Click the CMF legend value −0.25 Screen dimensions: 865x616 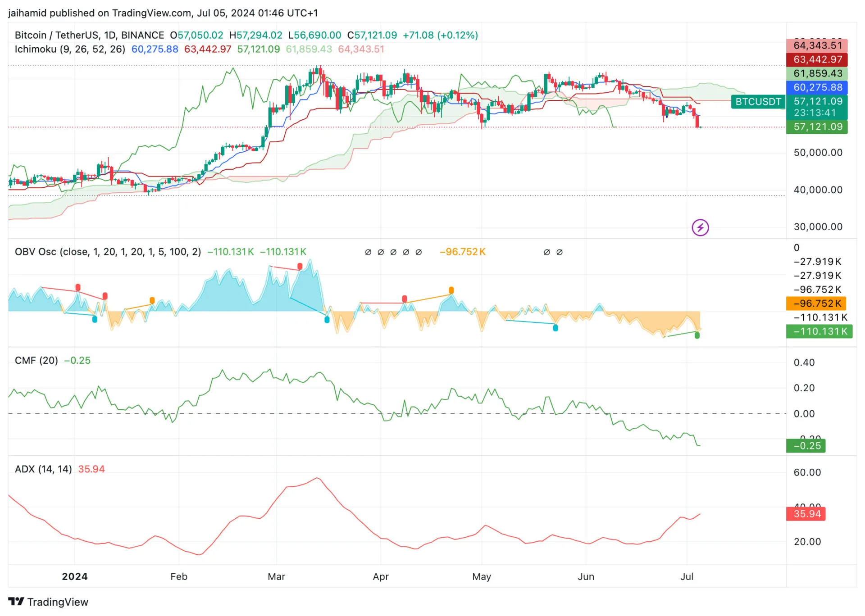(77, 360)
